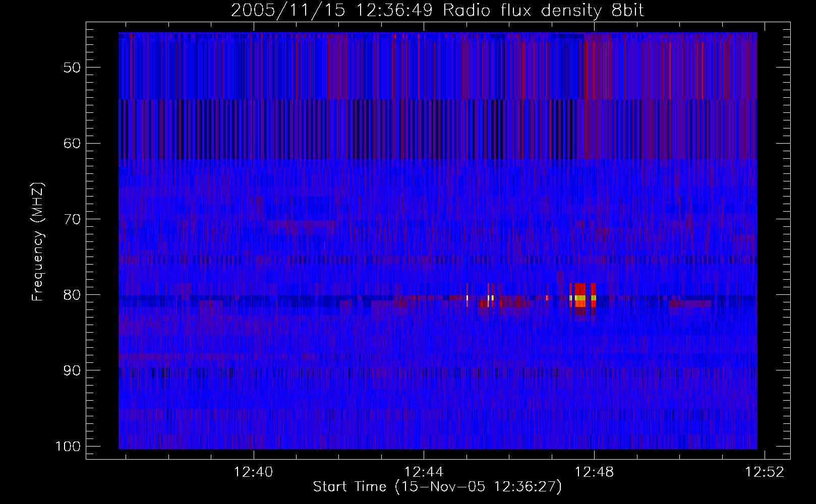Click the 12:52 time tick label
This screenshot has width=816, height=504.
click(x=765, y=472)
